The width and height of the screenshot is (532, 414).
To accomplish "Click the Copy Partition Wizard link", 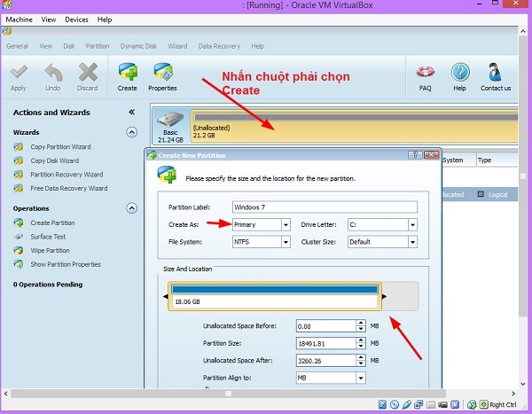I will pyautogui.click(x=60, y=147).
